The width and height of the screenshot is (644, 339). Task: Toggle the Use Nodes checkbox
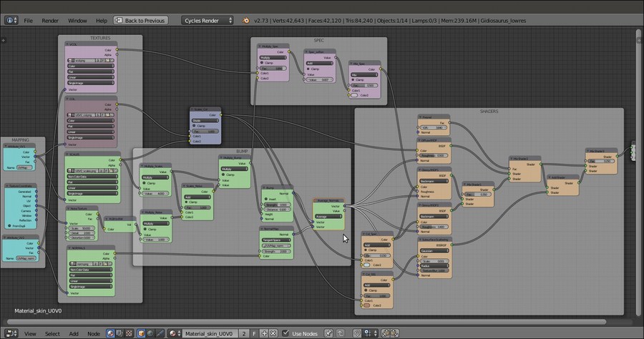coord(286,333)
